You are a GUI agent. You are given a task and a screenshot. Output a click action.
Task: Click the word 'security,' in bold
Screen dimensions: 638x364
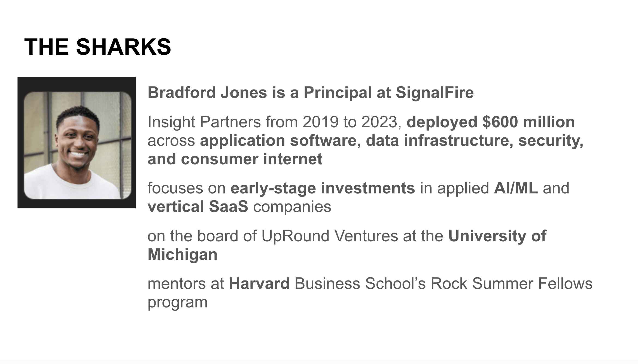click(x=551, y=140)
